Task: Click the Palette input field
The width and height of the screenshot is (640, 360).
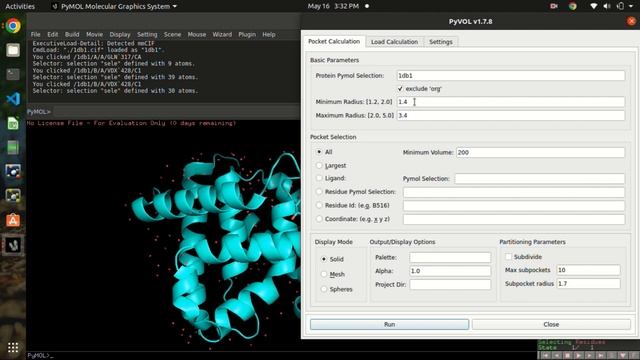Action: [x=450, y=257]
